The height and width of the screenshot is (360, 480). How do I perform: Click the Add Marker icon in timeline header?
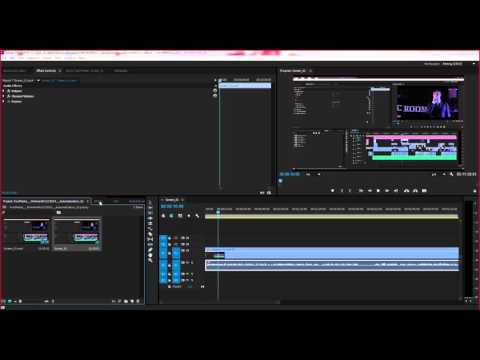pos(189,216)
